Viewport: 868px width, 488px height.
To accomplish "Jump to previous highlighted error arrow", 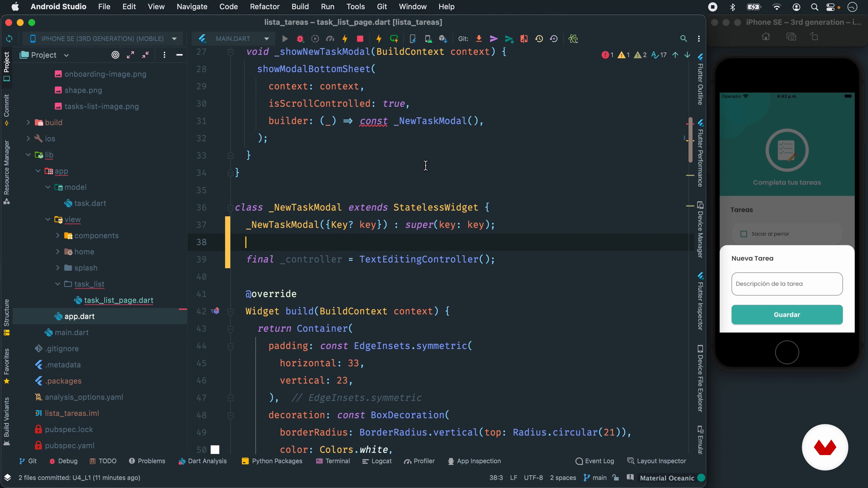I will pyautogui.click(x=675, y=55).
